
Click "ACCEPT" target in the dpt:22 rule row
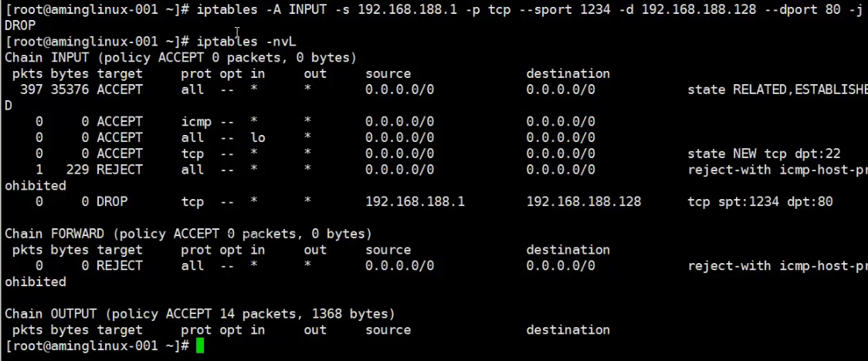120,154
